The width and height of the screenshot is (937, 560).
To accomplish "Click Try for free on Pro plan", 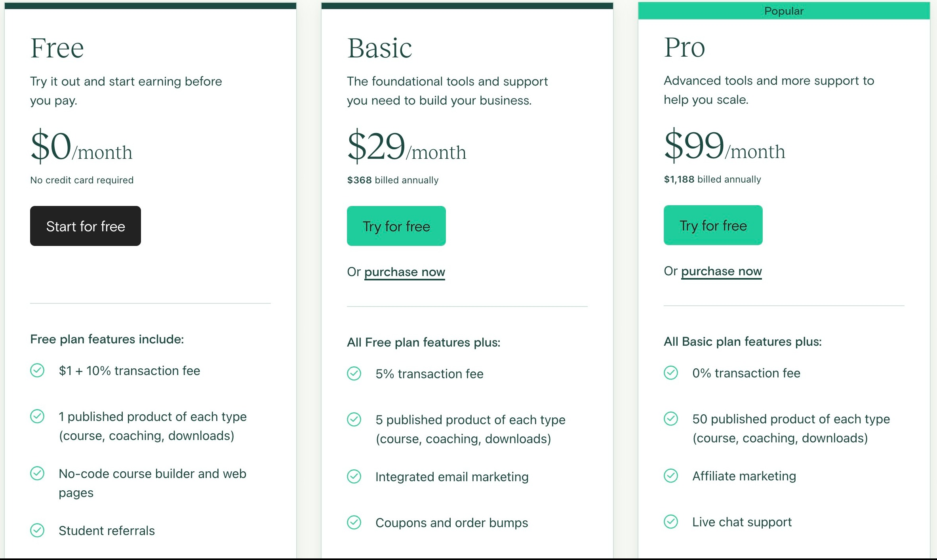I will (x=713, y=225).
